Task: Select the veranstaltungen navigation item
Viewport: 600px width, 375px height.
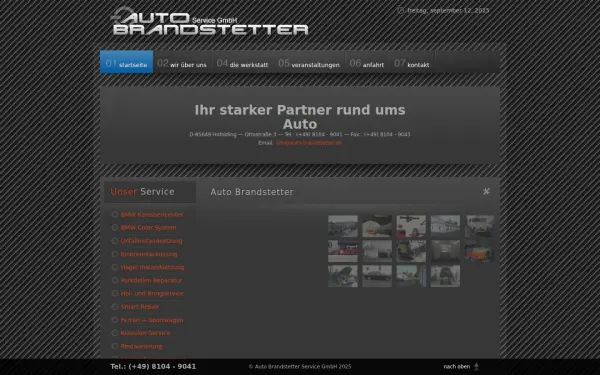Action: (x=309, y=62)
